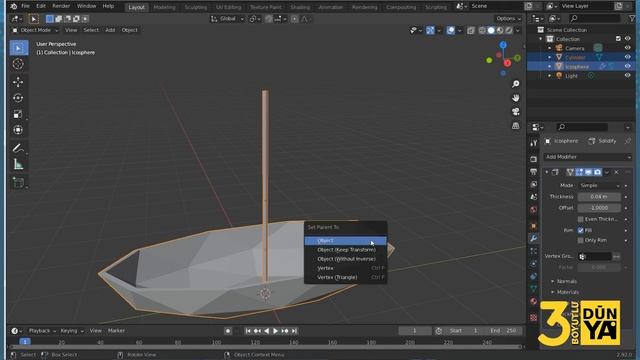Open the Playback dropdown
Screen dimensions: 640x360
42,331
